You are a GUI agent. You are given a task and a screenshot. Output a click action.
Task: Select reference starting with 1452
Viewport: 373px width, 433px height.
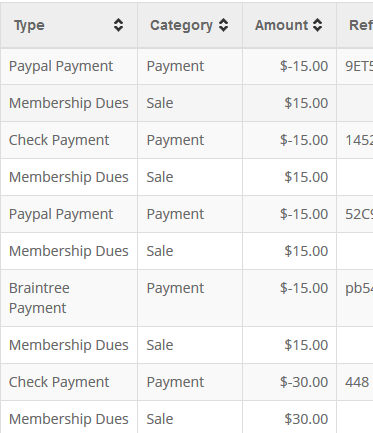(359, 140)
